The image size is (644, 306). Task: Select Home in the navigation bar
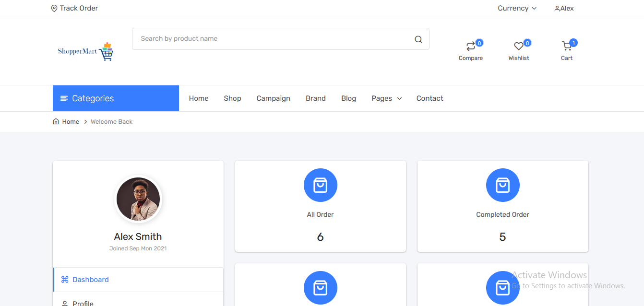pyautogui.click(x=199, y=98)
